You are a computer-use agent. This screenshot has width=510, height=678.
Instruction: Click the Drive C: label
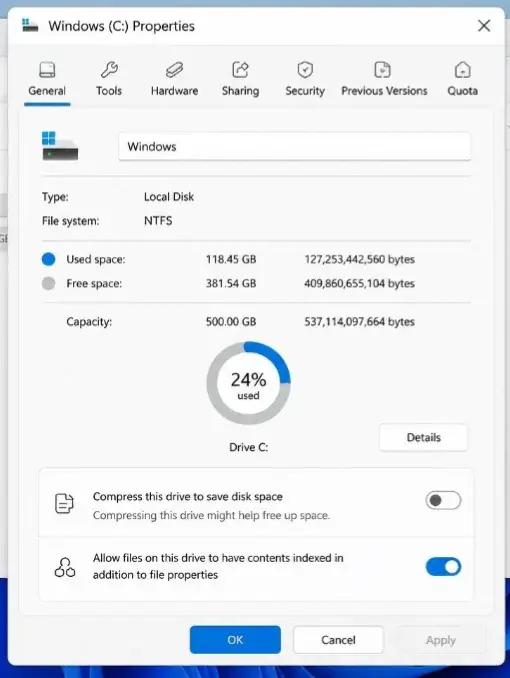click(x=249, y=447)
